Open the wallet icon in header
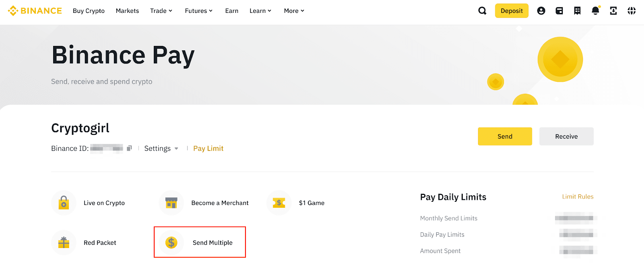Screen dimensions: 644x271 point(559,11)
